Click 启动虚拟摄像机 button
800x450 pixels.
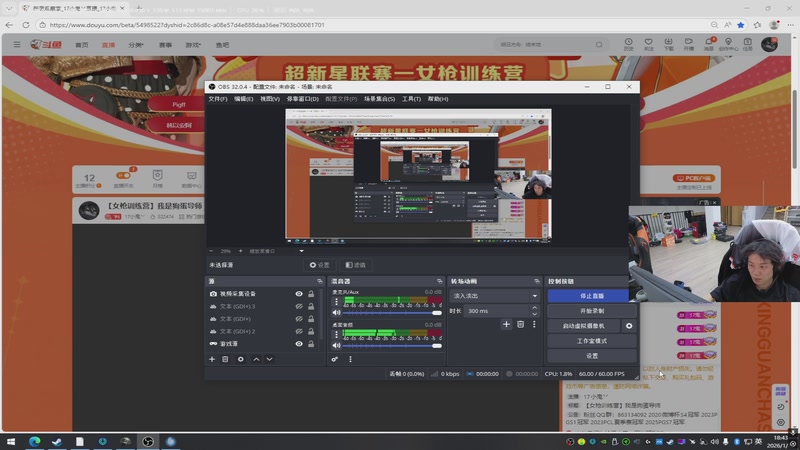pos(584,326)
